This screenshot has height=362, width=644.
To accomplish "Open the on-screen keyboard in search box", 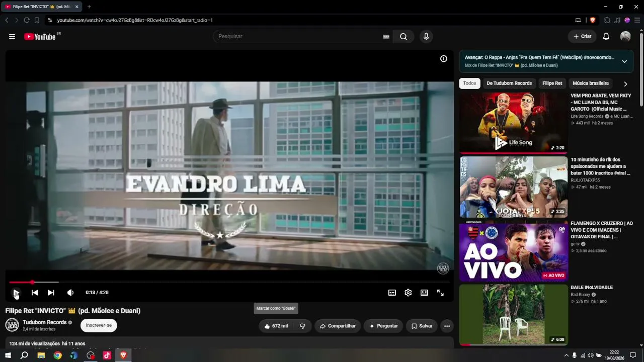I will click(x=386, y=37).
